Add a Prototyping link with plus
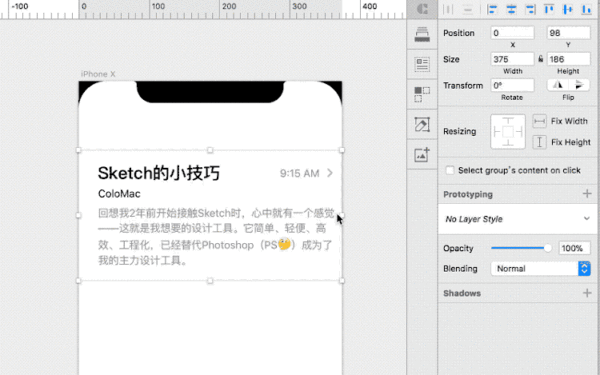The height and width of the screenshot is (375, 600). (x=587, y=194)
